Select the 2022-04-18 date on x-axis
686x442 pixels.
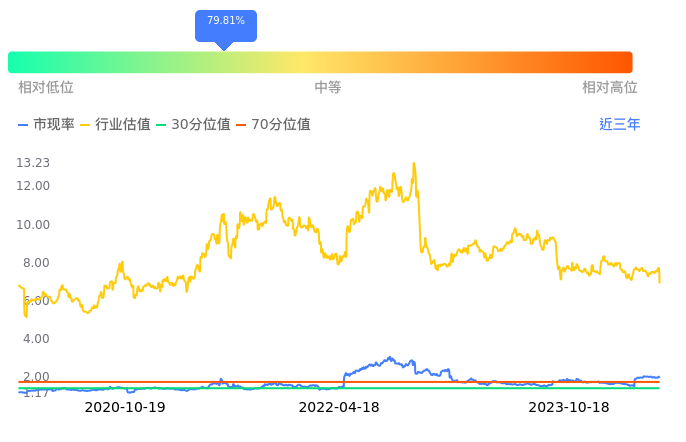click(x=339, y=408)
